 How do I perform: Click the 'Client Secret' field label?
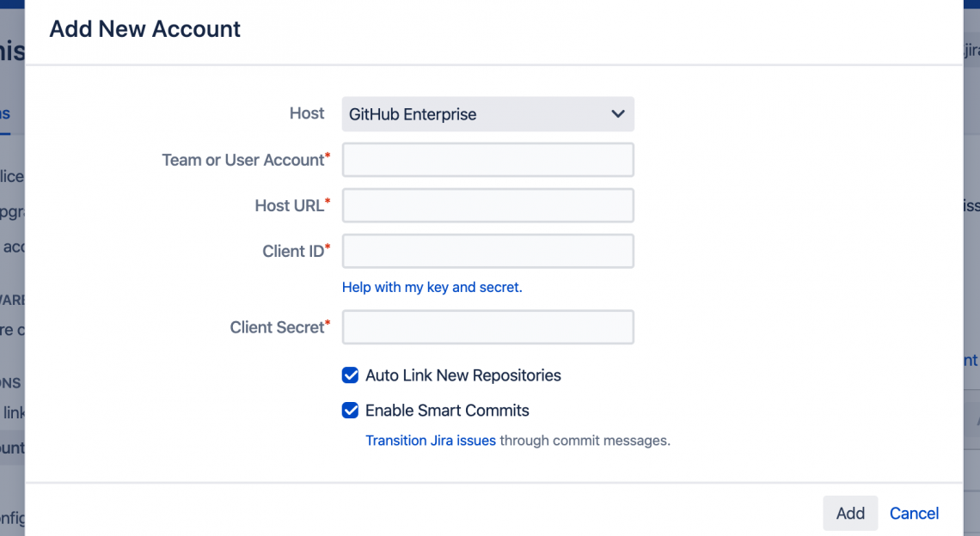[x=277, y=327]
